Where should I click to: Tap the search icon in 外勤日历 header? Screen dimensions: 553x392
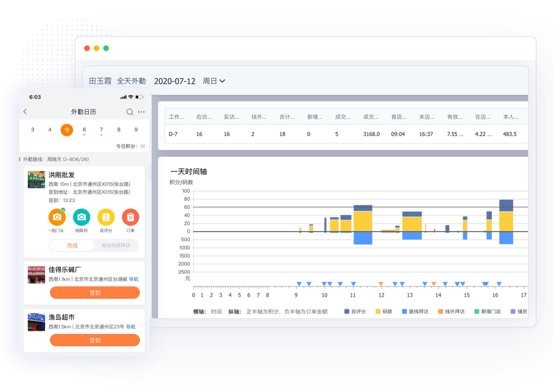point(130,112)
